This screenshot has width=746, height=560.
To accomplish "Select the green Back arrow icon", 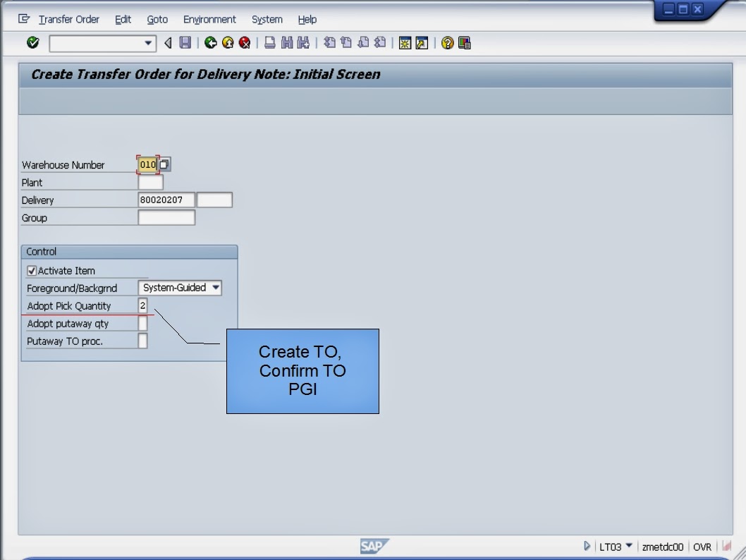I will pyautogui.click(x=209, y=43).
